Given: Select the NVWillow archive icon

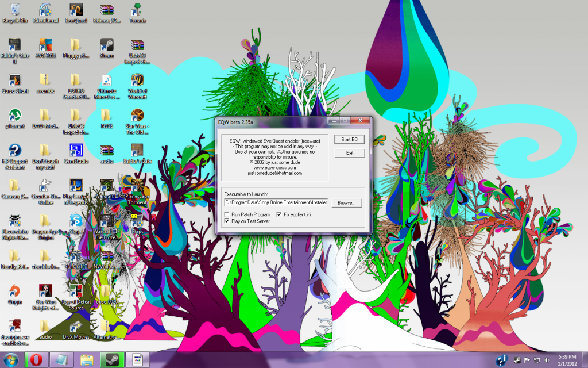Looking at the screenshot, I should coord(107,260).
